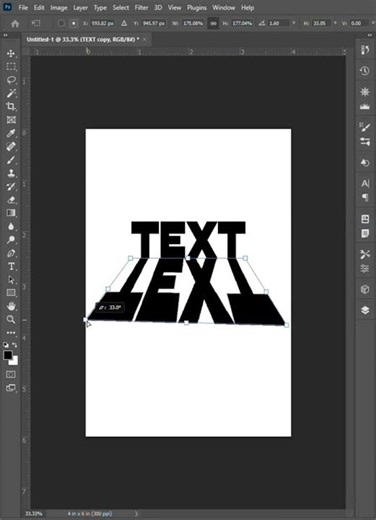Open the Tool Presets crossed-tools icon
Screen dimensions: 376x520
tap(365, 254)
